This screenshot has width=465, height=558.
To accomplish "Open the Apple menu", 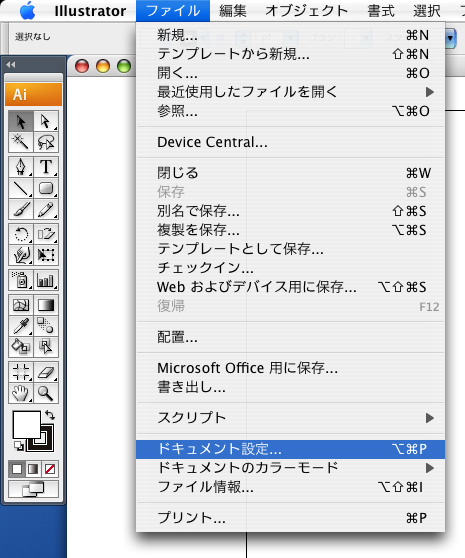I will 27,11.
